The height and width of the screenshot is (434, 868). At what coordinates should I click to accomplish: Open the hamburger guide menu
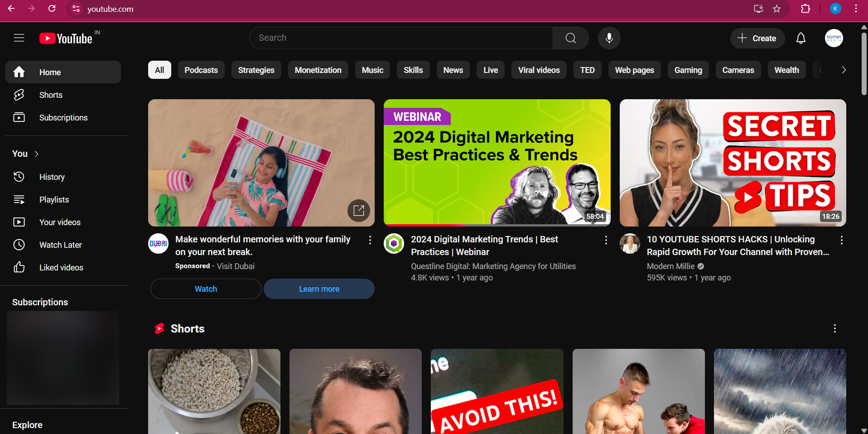coord(19,38)
